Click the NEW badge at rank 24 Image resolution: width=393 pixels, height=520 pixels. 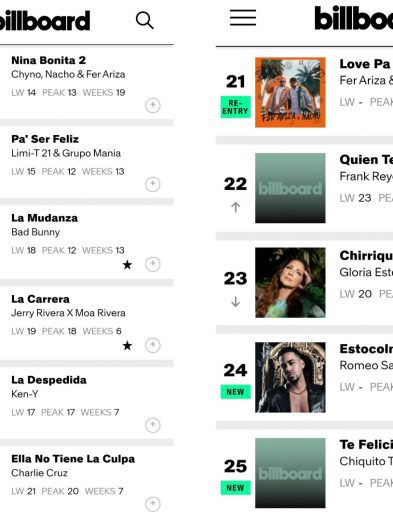click(x=235, y=392)
